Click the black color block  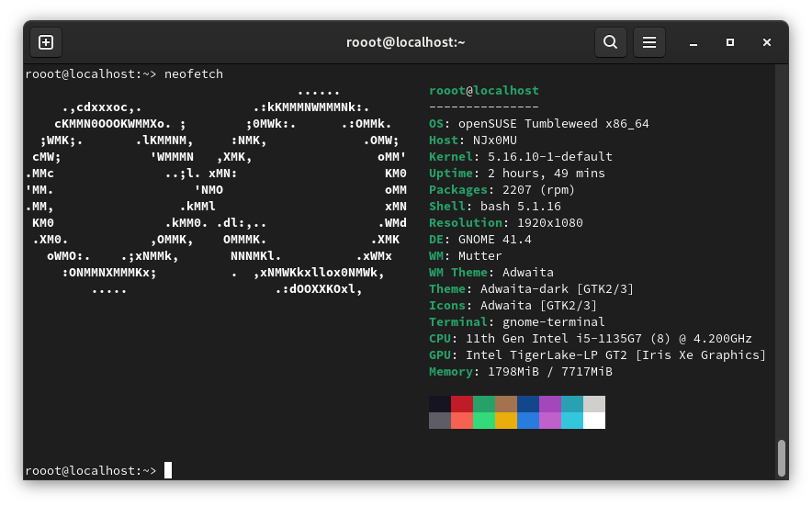(440, 404)
